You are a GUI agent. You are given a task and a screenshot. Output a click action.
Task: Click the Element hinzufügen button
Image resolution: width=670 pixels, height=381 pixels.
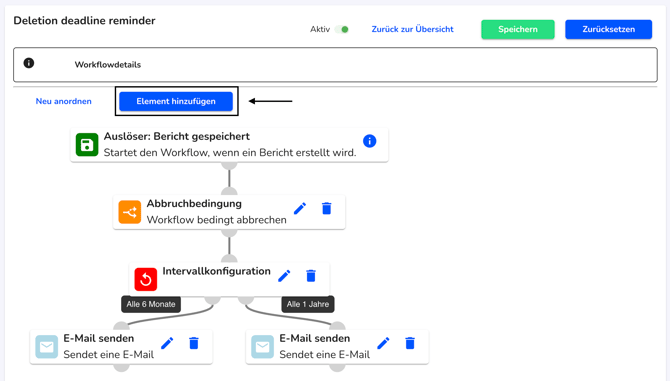click(176, 101)
